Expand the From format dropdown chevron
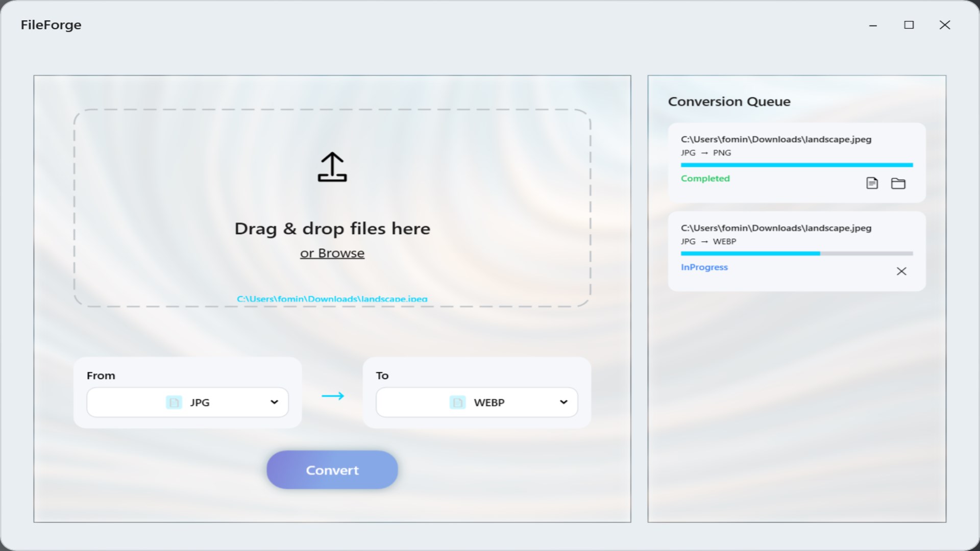This screenshot has height=551, width=980. click(274, 403)
